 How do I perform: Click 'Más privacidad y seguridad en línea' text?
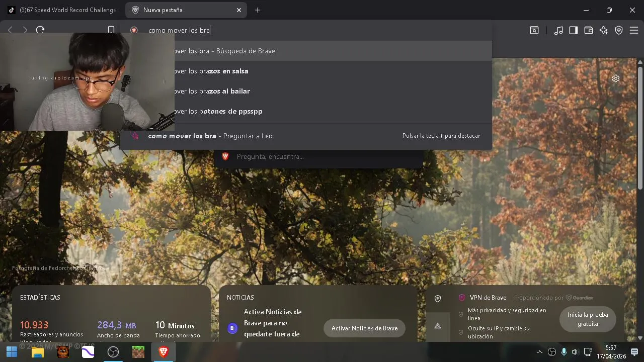(x=507, y=314)
